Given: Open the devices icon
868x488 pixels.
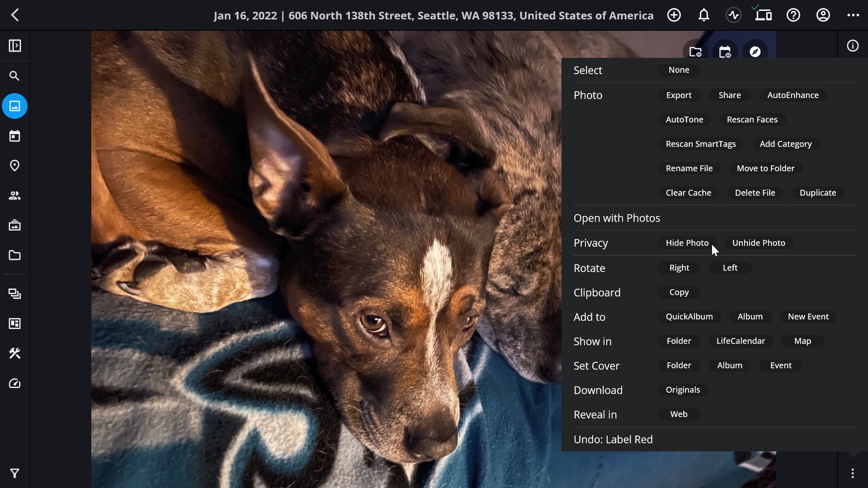Looking at the screenshot, I should point(764,15).
